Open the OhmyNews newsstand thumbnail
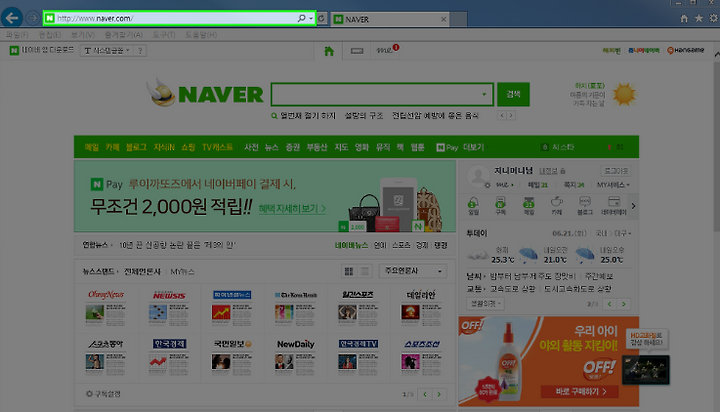This screenshot has width=720, height=412. tap(106, 307)
